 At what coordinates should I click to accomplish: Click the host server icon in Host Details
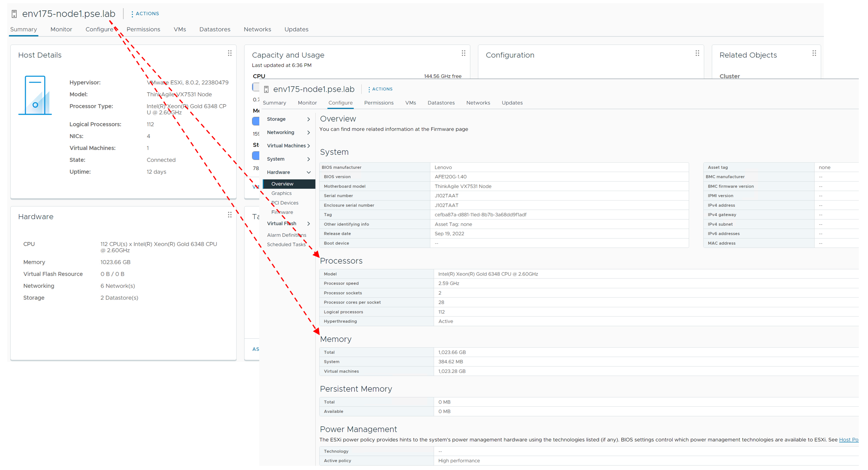[35, 96]
